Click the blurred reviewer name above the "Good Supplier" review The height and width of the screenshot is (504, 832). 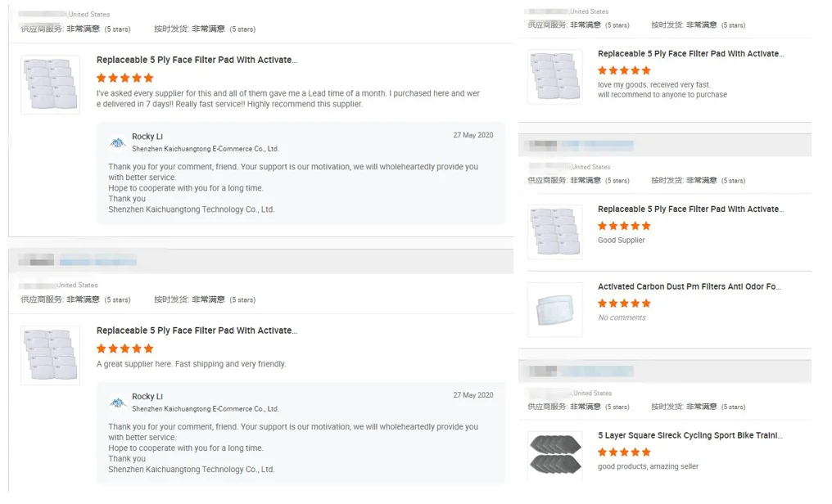[580, 146]
